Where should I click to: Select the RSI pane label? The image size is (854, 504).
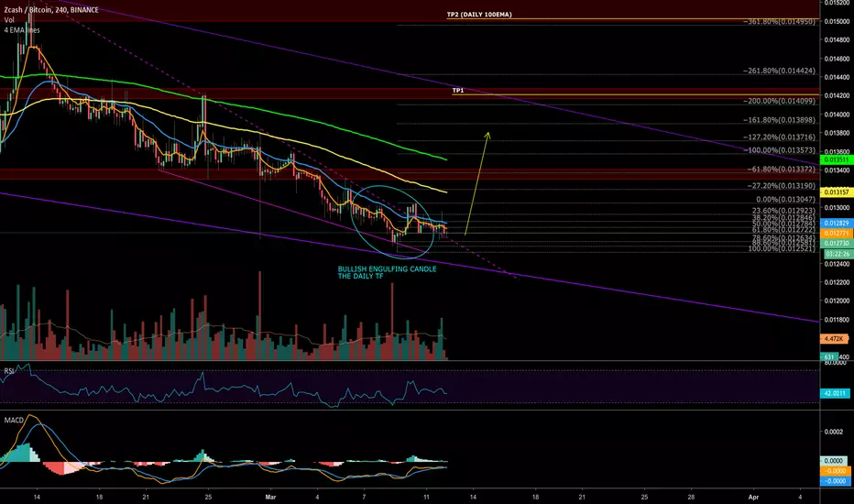click(x=9, y=371)
